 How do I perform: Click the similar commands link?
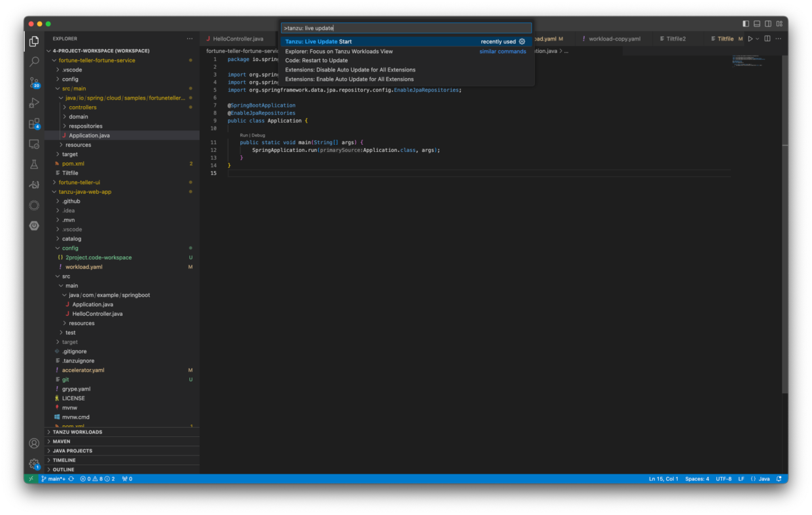click(x=502, y=51)
